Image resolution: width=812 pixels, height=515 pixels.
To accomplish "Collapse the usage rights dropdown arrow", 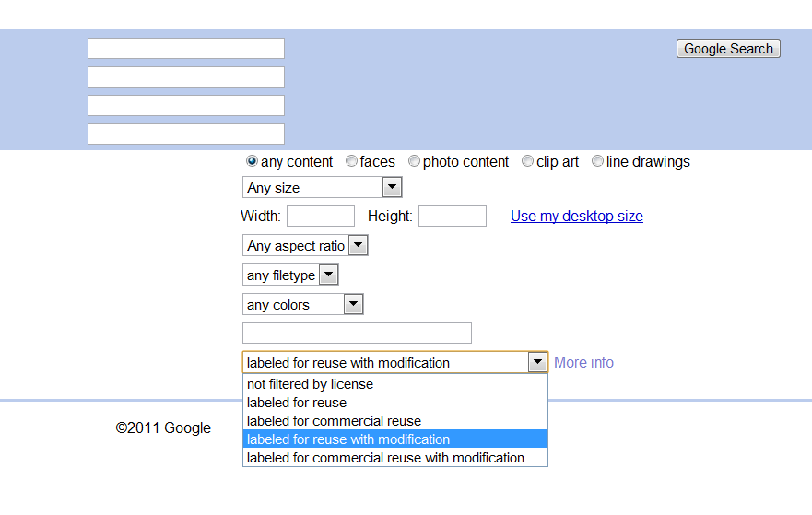I will coord(537,362).
